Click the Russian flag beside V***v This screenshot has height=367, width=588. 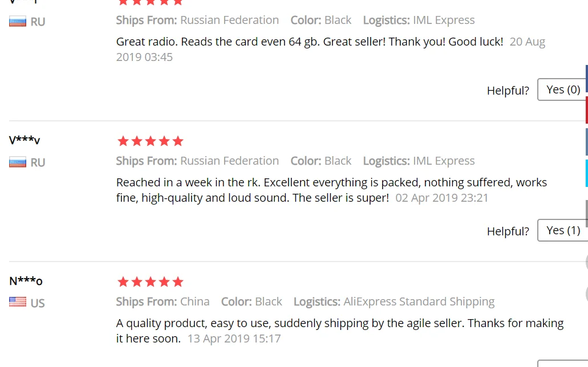click(18, 162)
